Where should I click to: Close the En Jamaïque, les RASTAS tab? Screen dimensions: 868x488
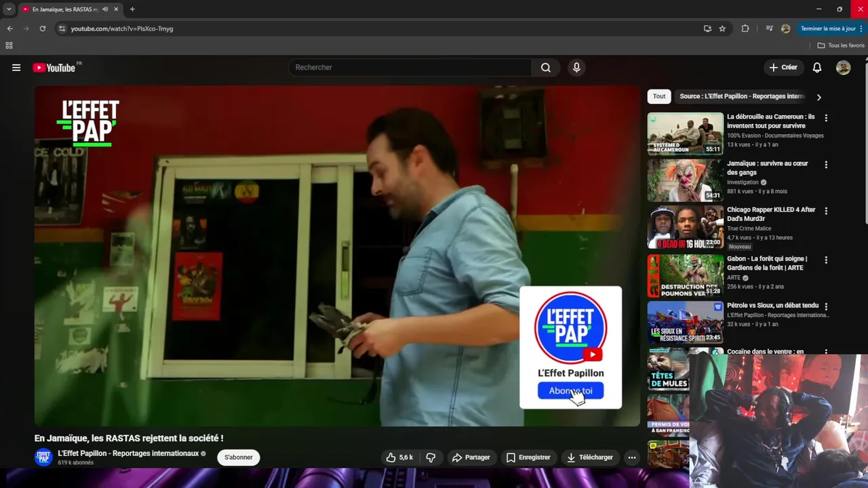[x=116, y=9]
